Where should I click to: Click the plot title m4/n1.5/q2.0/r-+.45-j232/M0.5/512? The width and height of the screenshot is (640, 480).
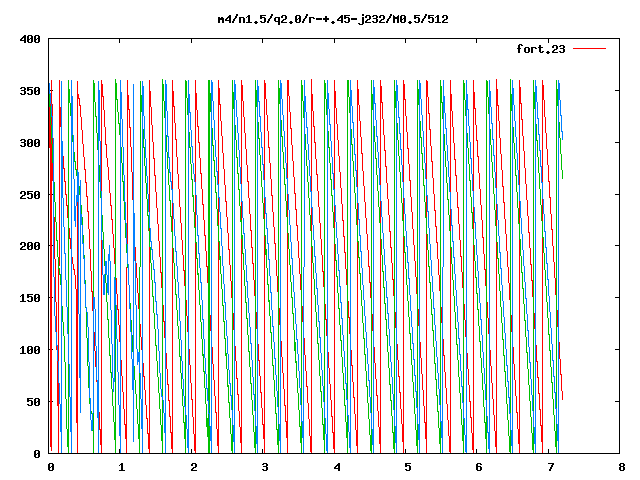coord(333,20)
